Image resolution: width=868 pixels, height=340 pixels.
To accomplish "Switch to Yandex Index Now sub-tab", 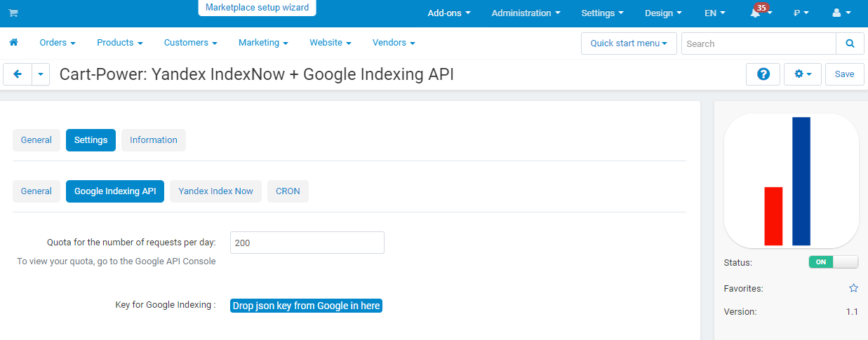I will pos(215,191).
